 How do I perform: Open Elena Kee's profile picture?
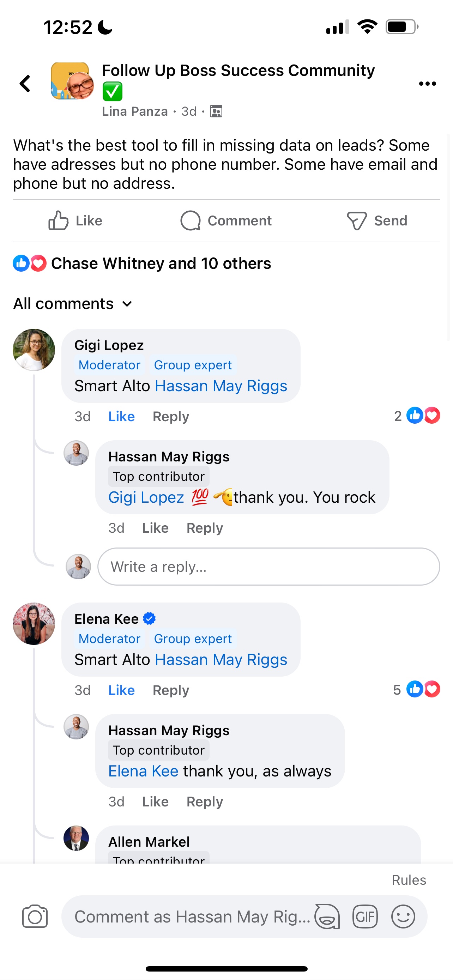pos(34,624)
